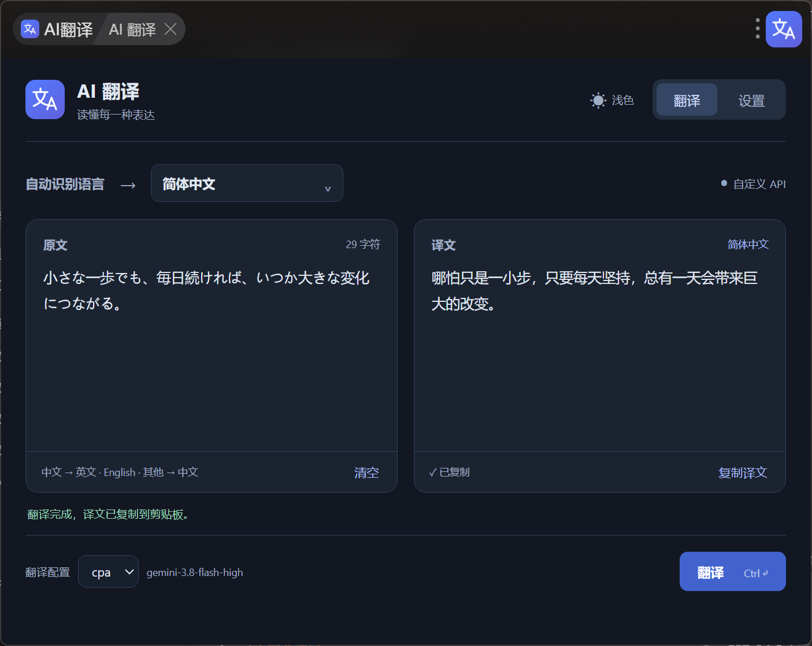Click the 翻译完成 status message
This screenshot has width=812, height=646.
click(107, 514)
